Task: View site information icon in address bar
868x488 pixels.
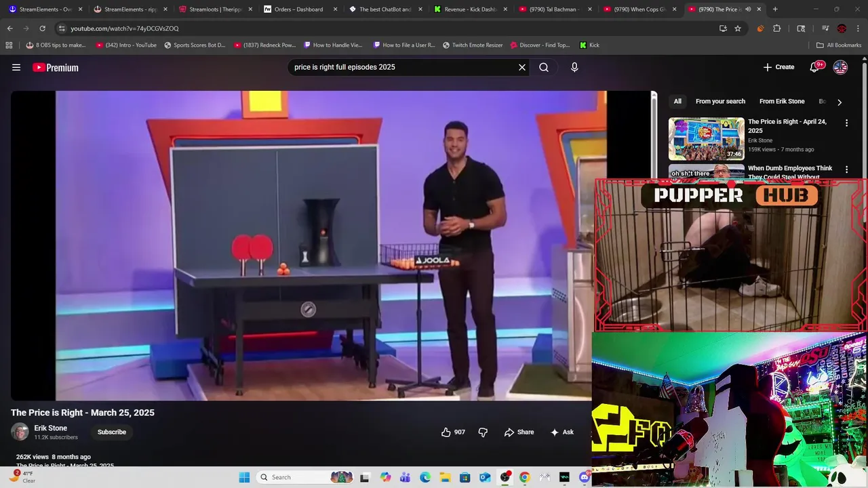Action: pos(62,28)
